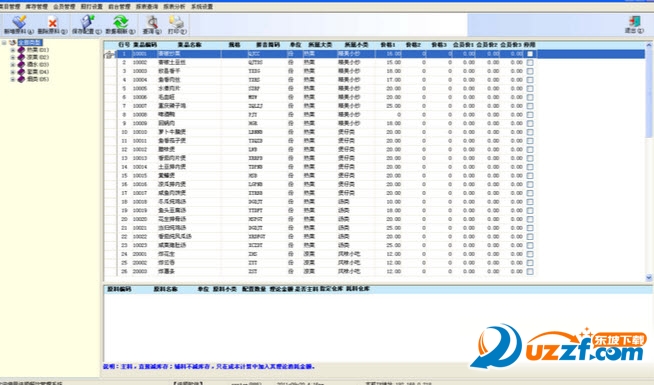Click the row pointer hand indicator beside row 1

pyautogui.click(x=110, y=54)
